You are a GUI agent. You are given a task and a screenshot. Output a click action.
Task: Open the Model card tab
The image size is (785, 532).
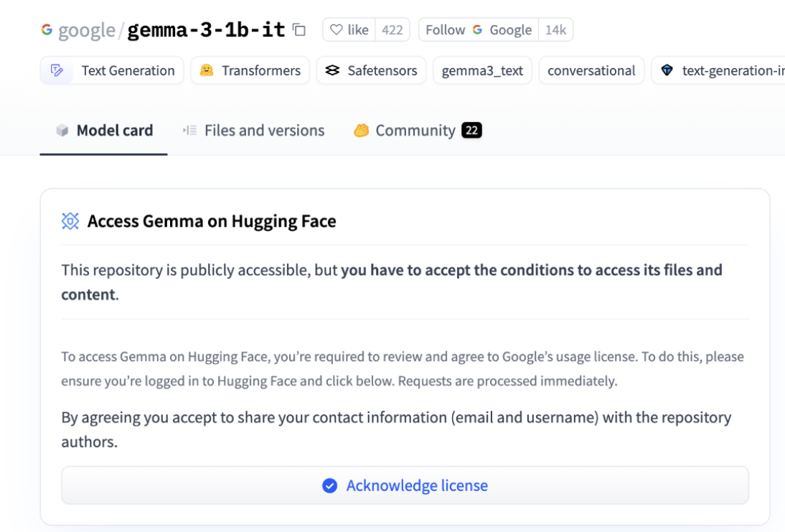point(104,130)
